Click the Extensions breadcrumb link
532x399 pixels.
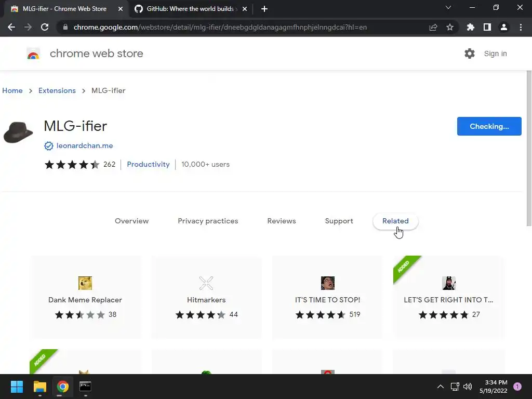click(57, 90)
